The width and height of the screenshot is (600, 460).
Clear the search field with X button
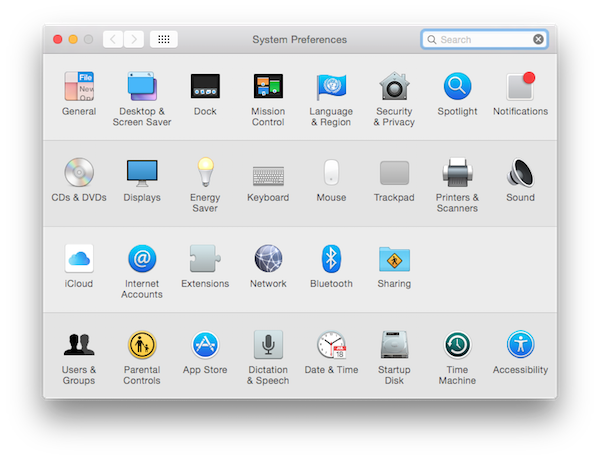538,39
